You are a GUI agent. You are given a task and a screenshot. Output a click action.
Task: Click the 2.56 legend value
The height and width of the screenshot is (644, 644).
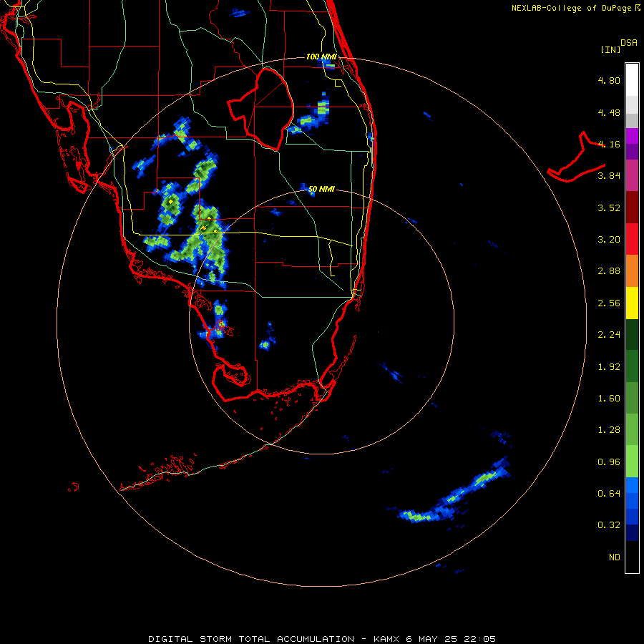click(609, 303)
